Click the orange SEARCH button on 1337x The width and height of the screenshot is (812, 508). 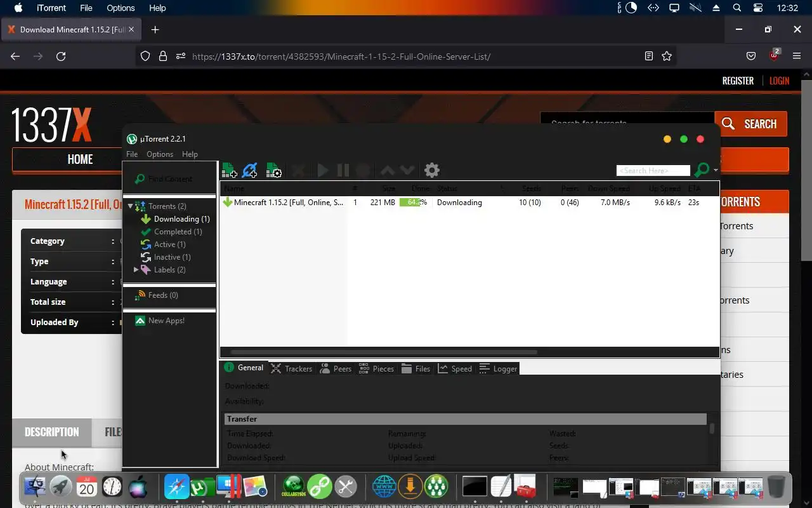(750, 124)
